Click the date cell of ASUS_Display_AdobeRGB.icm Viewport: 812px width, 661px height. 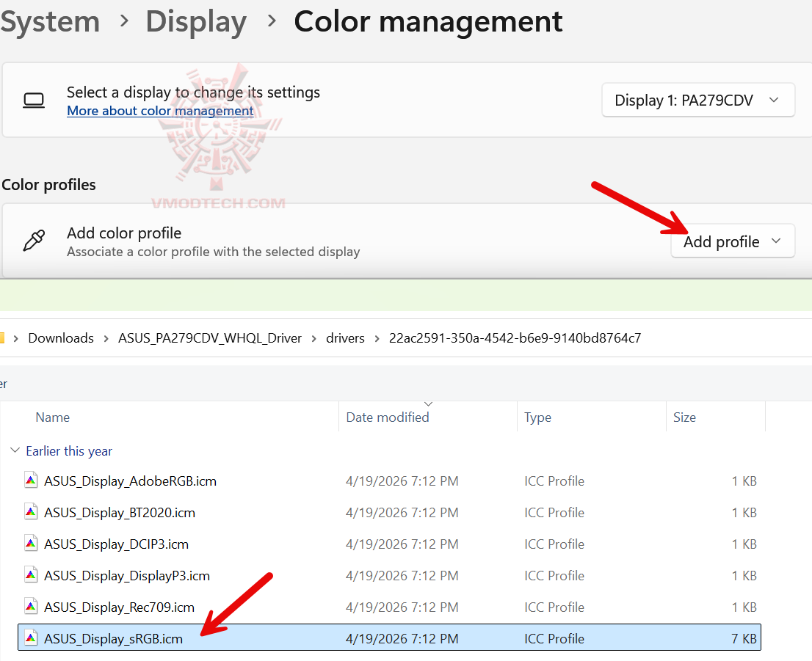[x=402, y=481]
